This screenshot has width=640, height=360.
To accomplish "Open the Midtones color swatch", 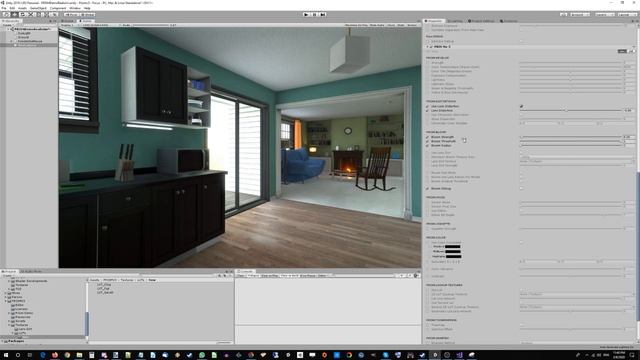I will (453, 251).
